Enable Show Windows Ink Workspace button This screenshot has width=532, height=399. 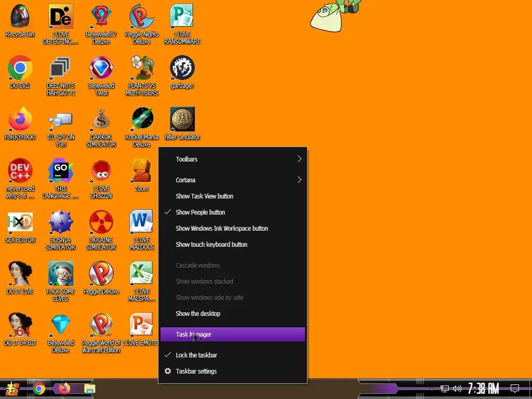[233, 229]
